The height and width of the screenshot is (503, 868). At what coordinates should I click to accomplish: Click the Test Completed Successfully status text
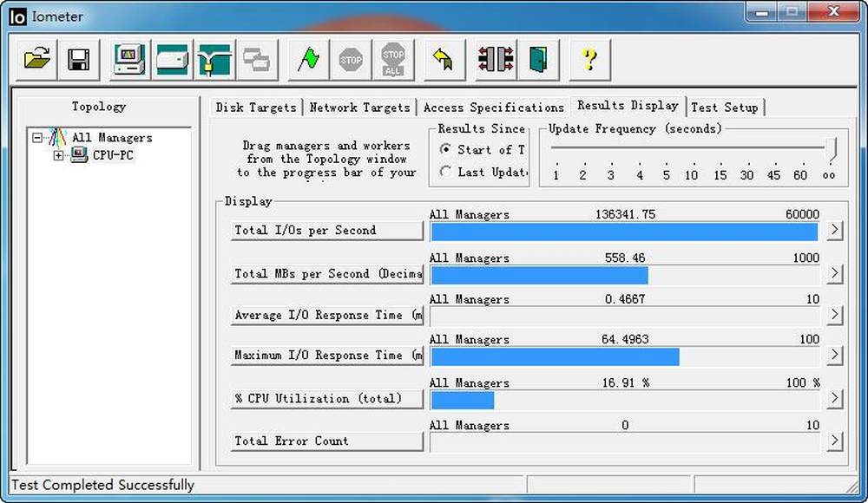point(103,485)
